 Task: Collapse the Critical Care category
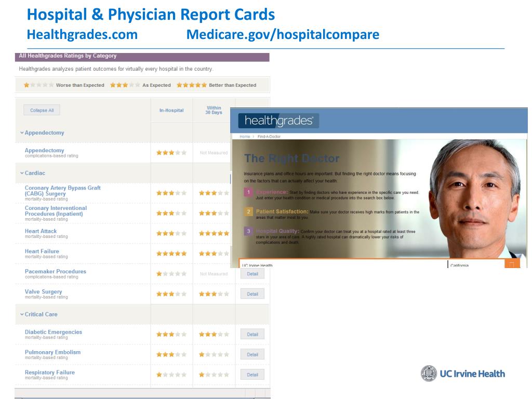(x=38, y=314)
